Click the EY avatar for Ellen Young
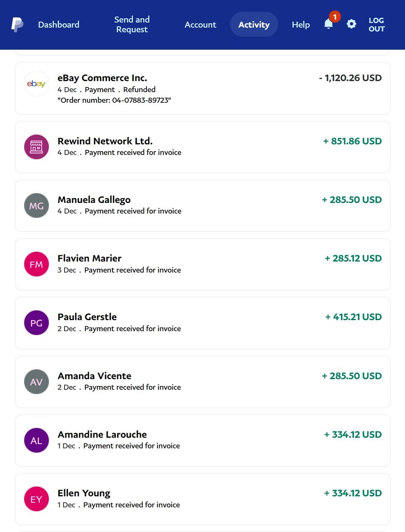Viewport: 405px width, 532px height. pyautogui.click(x=37, y=499)
